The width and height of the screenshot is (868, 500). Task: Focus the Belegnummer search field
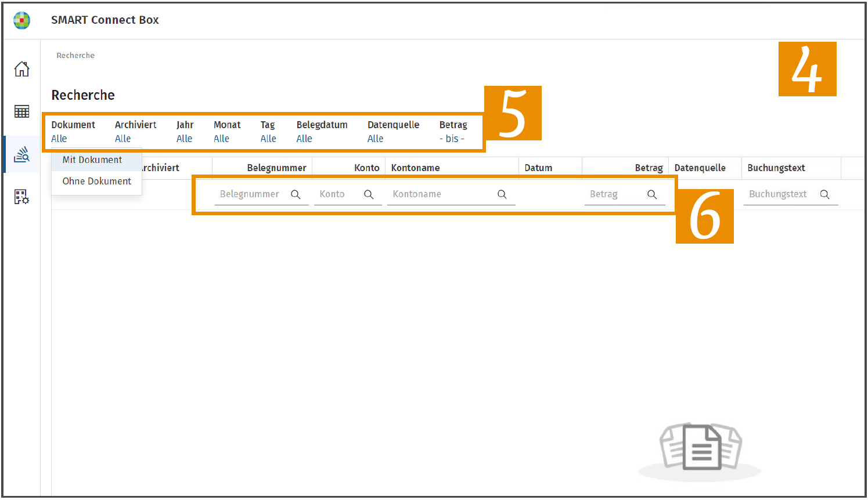[x=261, y=194]
